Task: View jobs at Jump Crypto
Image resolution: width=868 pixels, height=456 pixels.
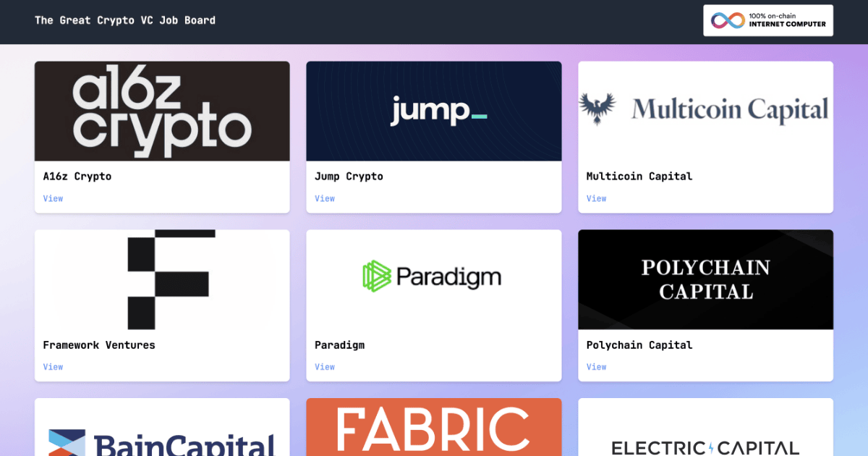Action: tap(325, 198)
